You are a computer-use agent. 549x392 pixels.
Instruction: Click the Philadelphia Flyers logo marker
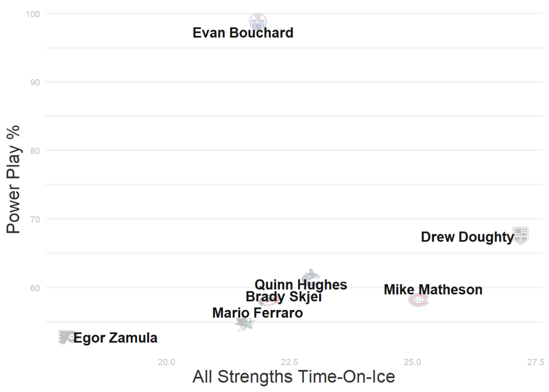[x=66, y=337]
